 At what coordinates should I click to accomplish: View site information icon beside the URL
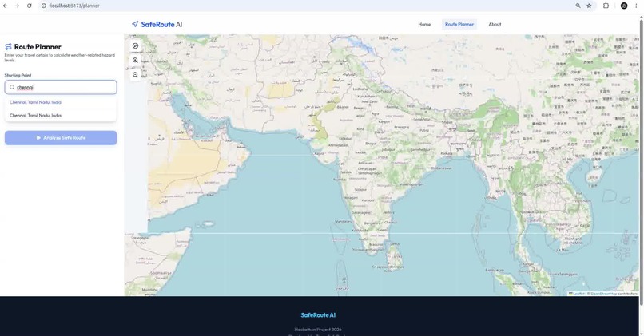pyautogui.click(x=43, y=6)
